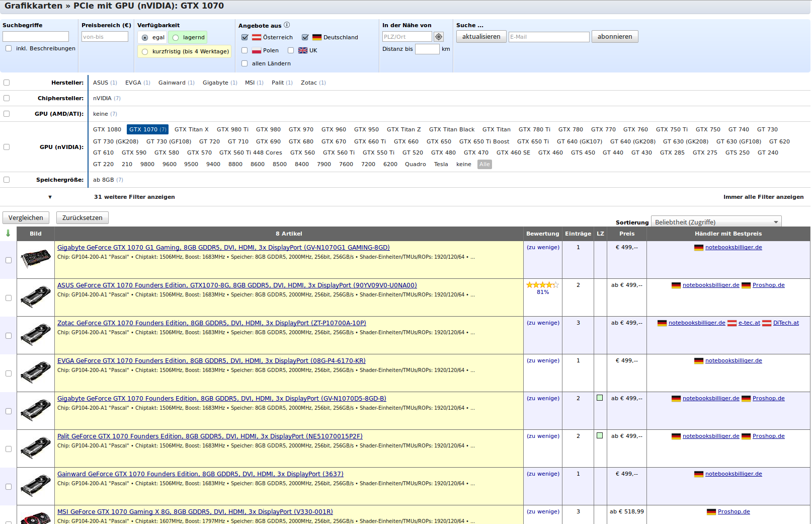812x524 pixels.
Task: Select the 'lagernd' availability option
Action: click(x=176, y=38)
